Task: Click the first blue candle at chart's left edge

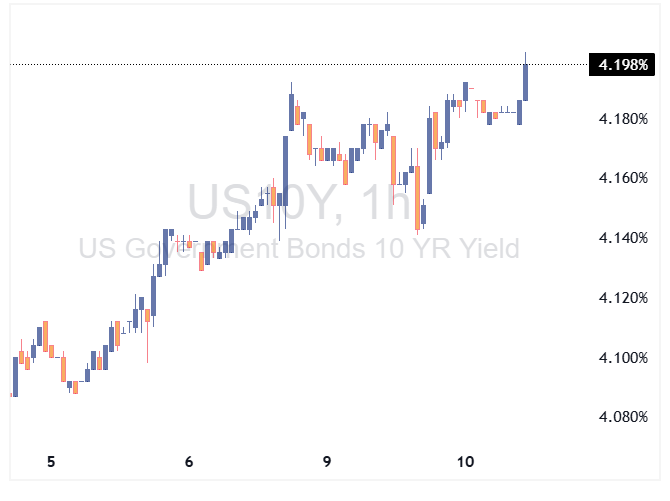Action: coord(14,376)
